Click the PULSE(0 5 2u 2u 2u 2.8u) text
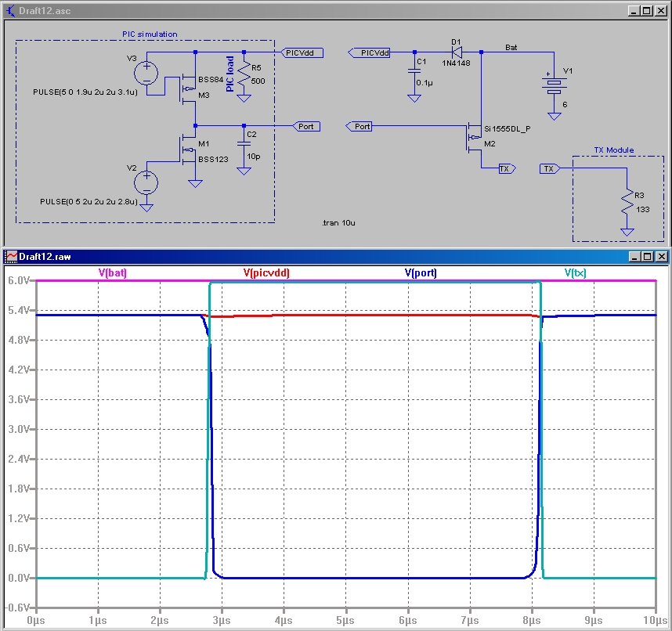Viewport: 672px width, 631px height. [89, 201]
